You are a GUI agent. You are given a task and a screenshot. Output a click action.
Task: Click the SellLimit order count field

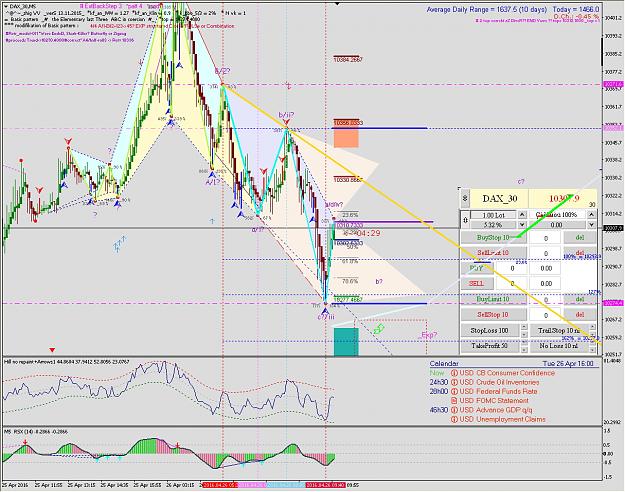pyautogui.click(x=545, y=253)
